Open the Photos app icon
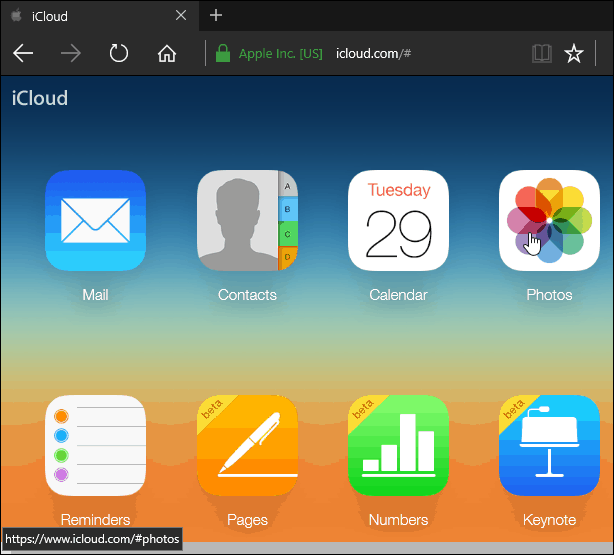This screenshot has height=555, width=614. [x=549, y=221]
